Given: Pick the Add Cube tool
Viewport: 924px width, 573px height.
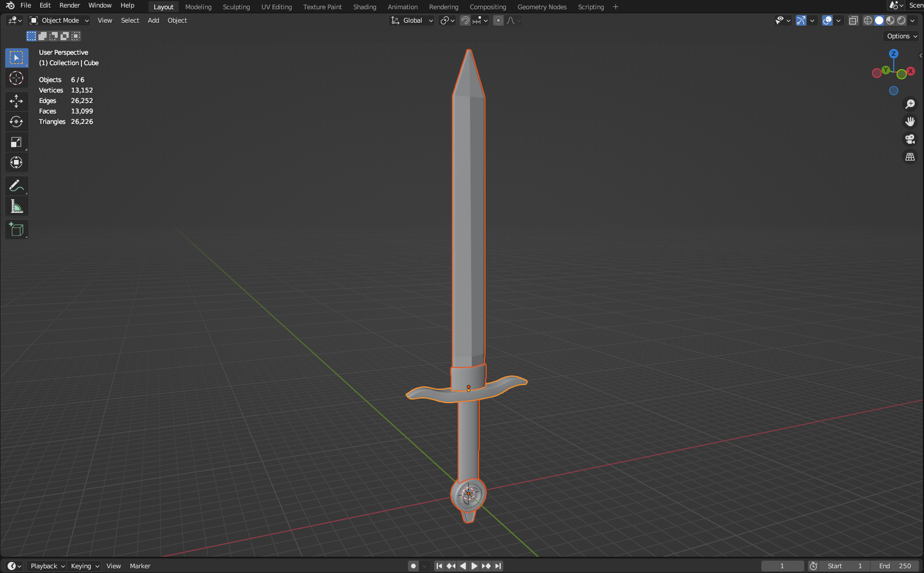Looking at the screenshot, I should click(x=16, y=230).
